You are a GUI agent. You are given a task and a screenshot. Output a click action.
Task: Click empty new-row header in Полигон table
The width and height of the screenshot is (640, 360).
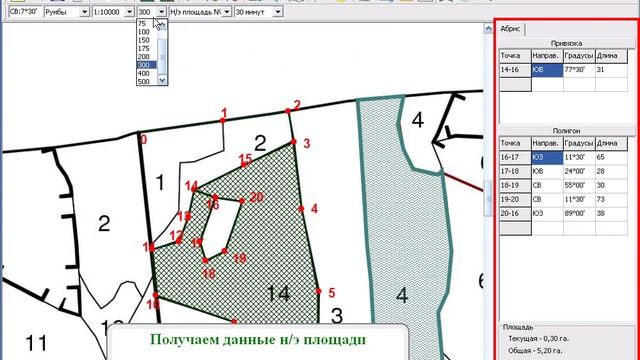(x=516, y=228)
